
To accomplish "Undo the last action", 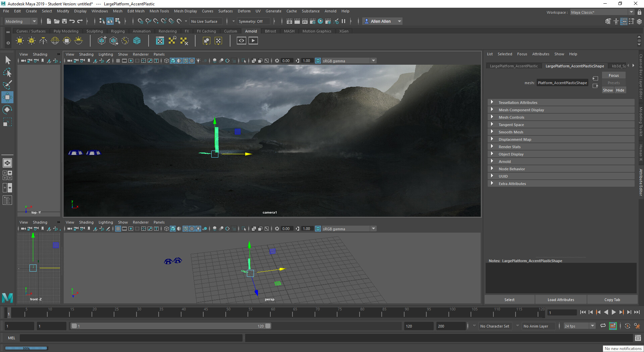I will pyautogui.click(x=72, y=21).
